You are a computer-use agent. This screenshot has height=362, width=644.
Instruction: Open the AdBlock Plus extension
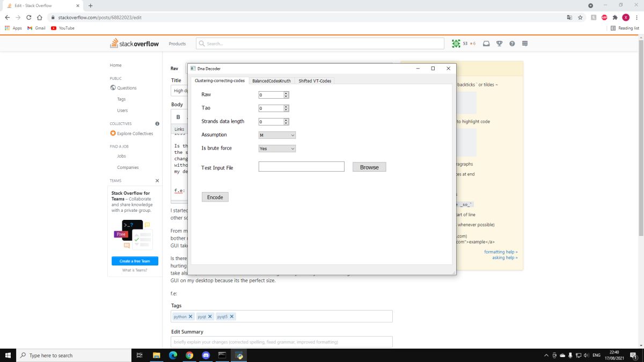click(604, 17)
